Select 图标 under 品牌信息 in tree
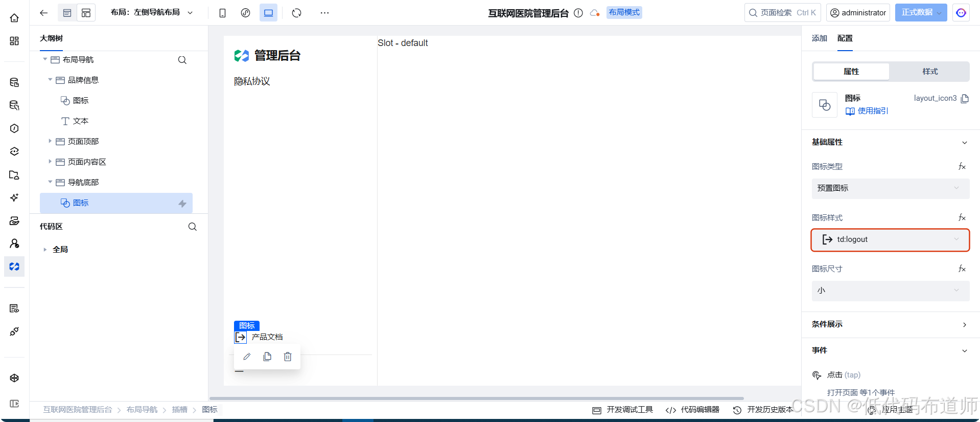The image size is (980, 422). coord(81,101)
